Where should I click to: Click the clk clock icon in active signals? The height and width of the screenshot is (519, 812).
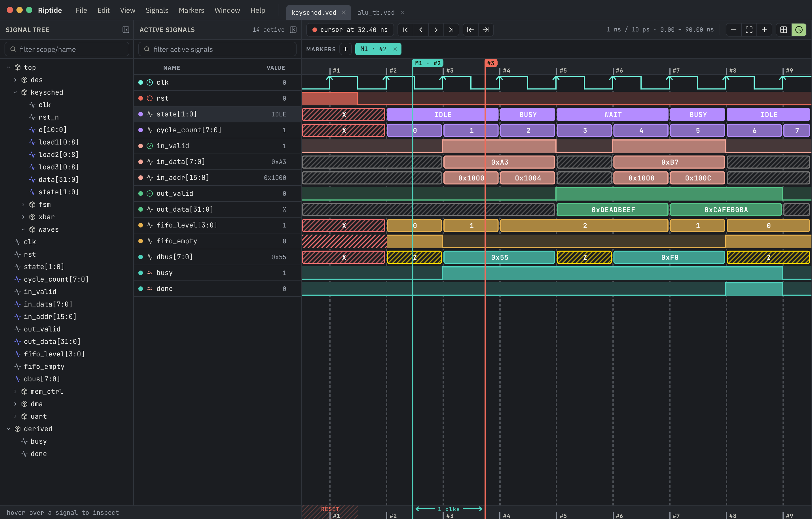(150, 82)
